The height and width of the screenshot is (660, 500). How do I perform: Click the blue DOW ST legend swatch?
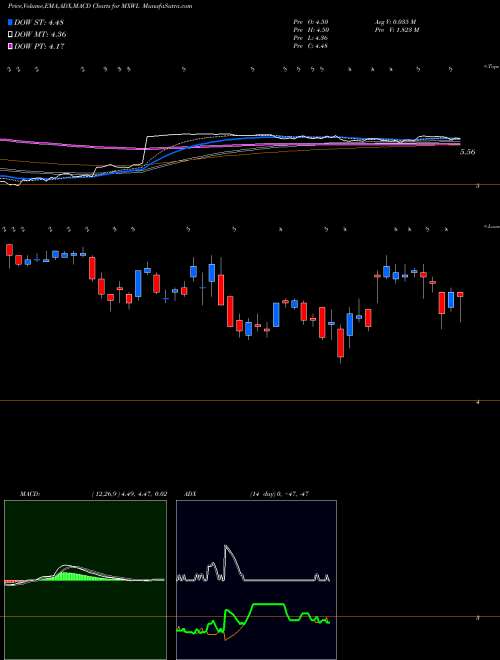[x=11, y=22]
